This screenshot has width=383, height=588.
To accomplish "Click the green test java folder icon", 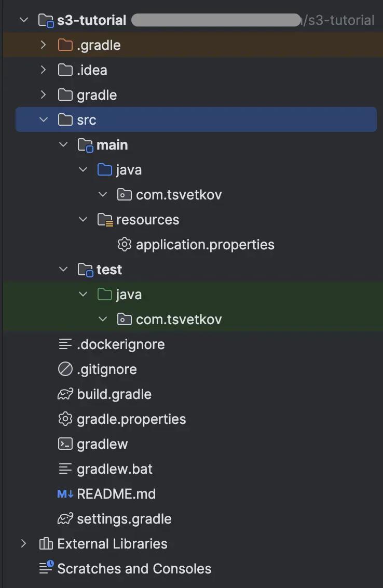I will pos(104,295).
